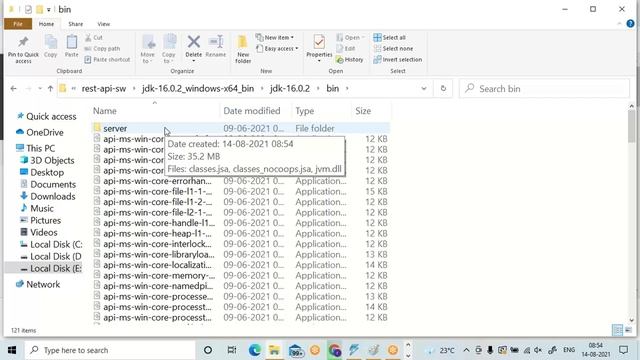Select api-ms-win-core-heap-l1-... file

click(x=240, y=233)
